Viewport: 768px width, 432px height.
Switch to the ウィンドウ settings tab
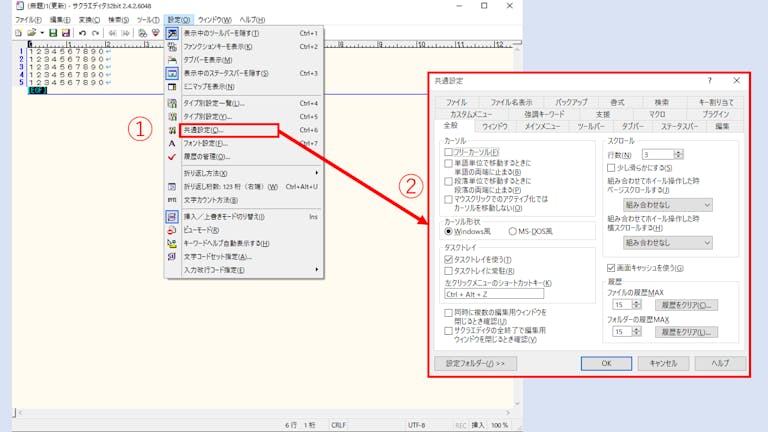[495, 126]
